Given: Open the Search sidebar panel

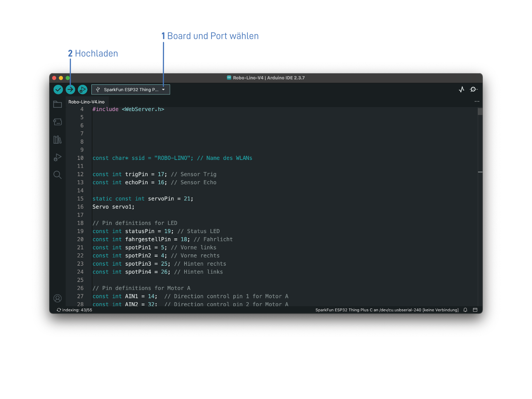Looking at the screenshot, I should tap(58, 175).
